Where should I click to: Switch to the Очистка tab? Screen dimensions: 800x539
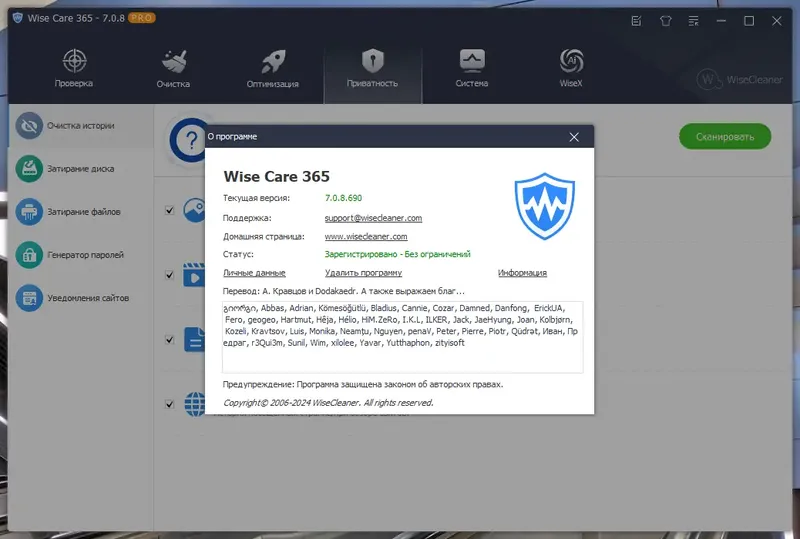tap(173, 68)
